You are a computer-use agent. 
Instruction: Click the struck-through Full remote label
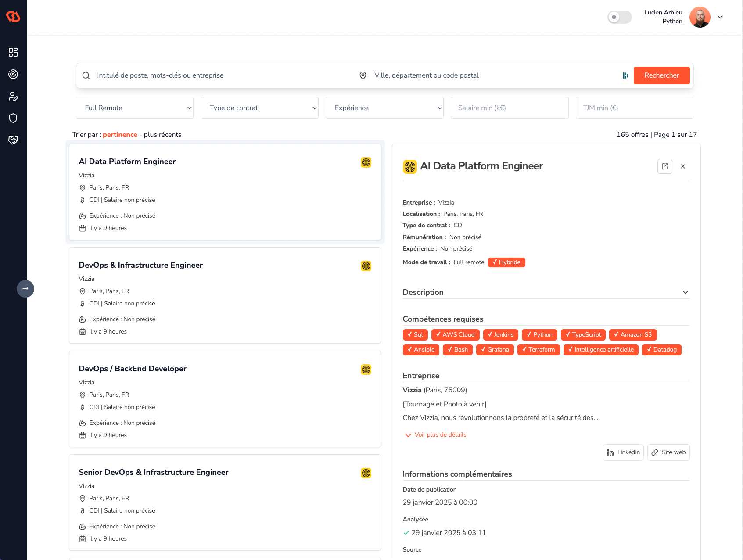click(x=469, y=262)
